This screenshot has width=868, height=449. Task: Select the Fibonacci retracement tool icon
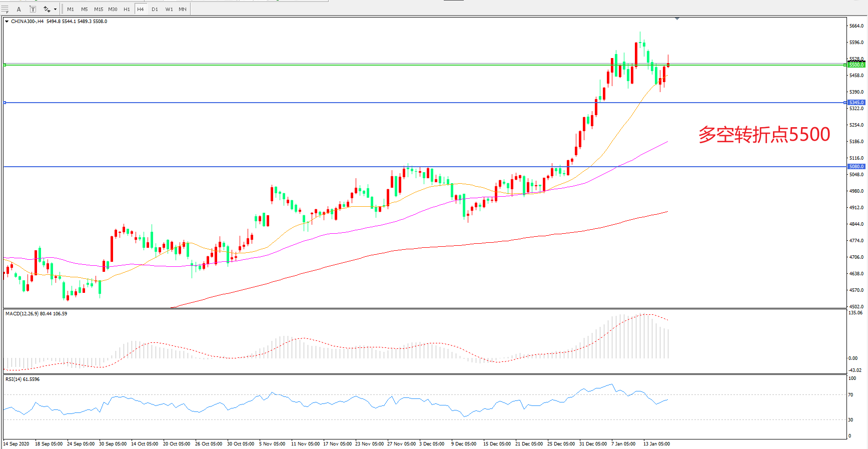[x=5, y=9]
